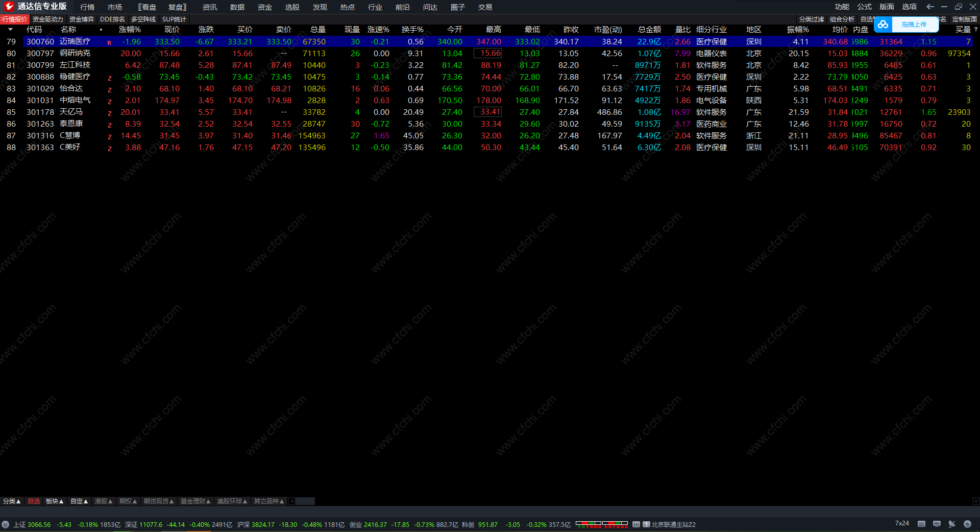
Task: Click the satellite dish icon in status bar
Action: tap(952, 524)
